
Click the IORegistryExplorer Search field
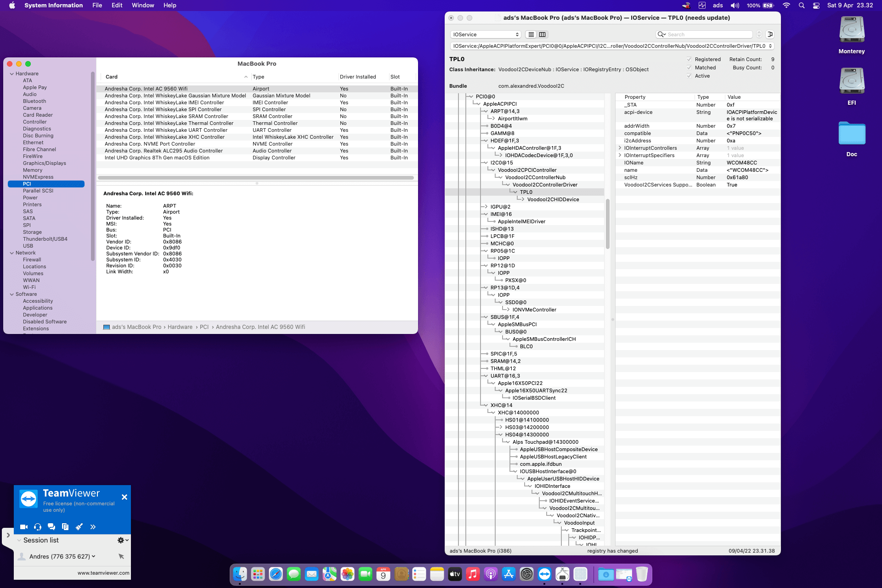tap(704, 34)
